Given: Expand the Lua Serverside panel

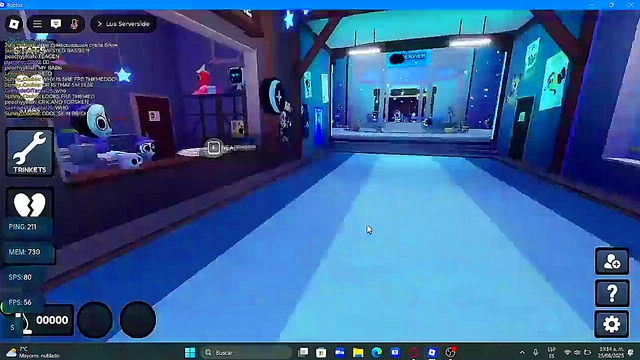Looking at the screenshot, I should click(x=123, y=24).
